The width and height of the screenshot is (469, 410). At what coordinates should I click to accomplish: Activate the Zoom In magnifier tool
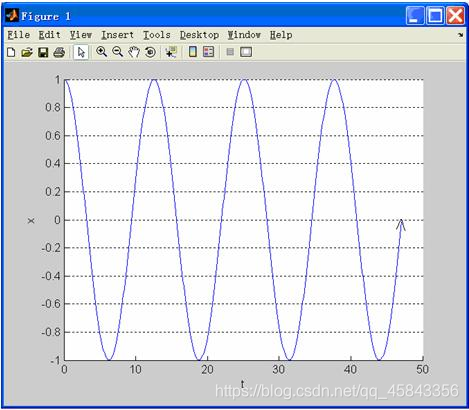tap(101, 52)
